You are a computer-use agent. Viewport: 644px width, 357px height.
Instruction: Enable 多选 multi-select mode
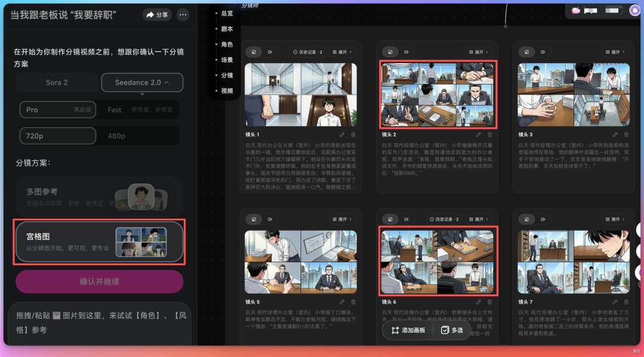click(451, 330)
